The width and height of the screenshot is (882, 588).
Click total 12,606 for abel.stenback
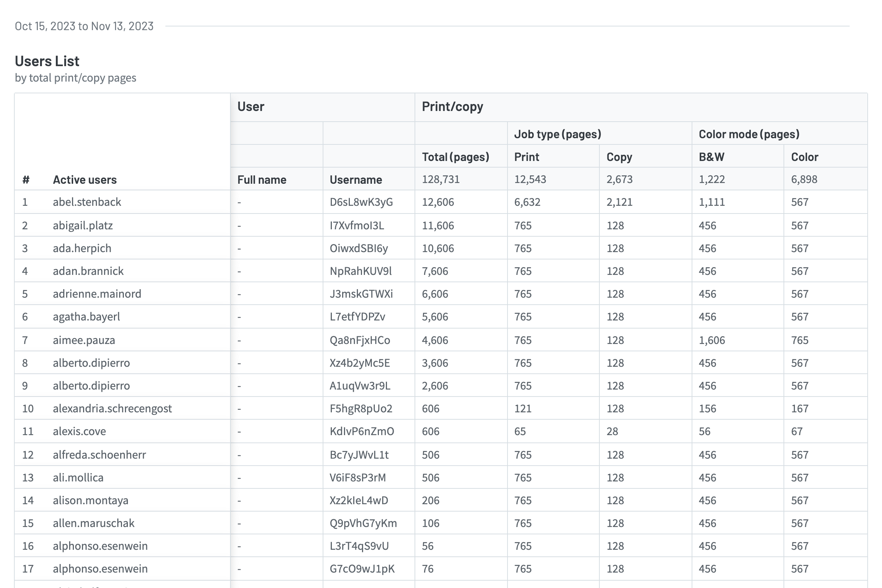(x=438, y=202)
